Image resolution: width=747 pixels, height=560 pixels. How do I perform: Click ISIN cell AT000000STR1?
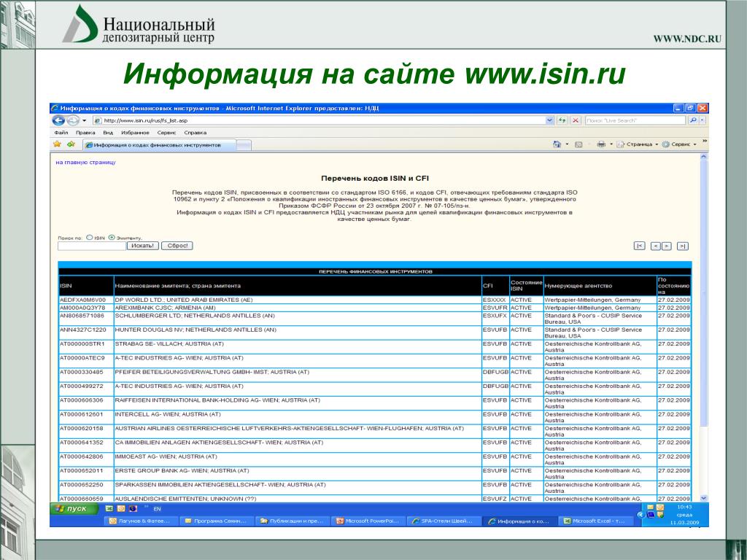point(82,344)
